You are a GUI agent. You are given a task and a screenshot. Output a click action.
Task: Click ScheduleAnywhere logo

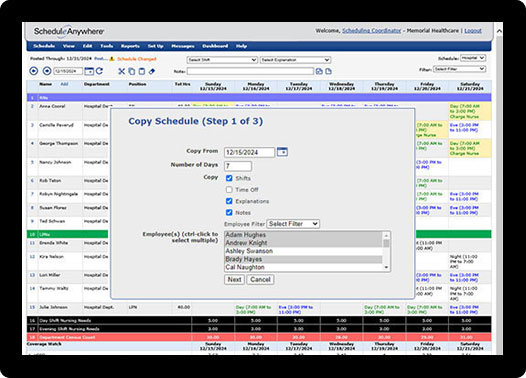click(x=68, y=31)
